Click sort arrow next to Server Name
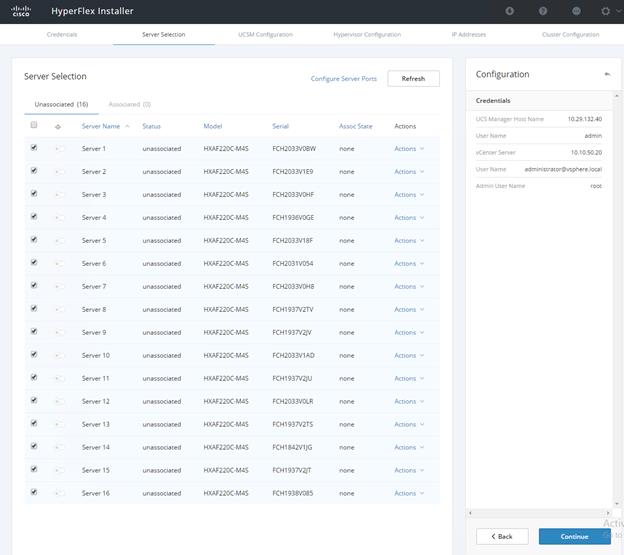This screenshot has height=555, width=624. click(x=127, y=126)
